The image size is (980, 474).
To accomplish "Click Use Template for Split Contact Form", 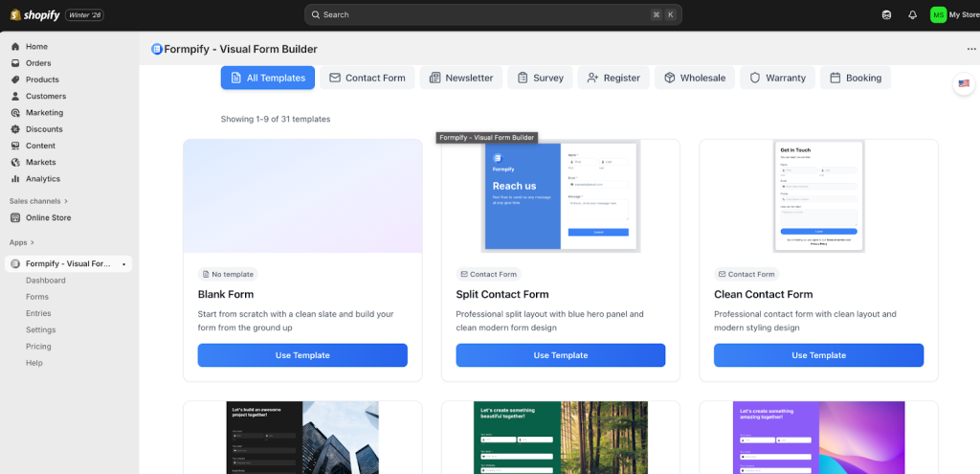I will pyautogui.click(x=560, y=355).
